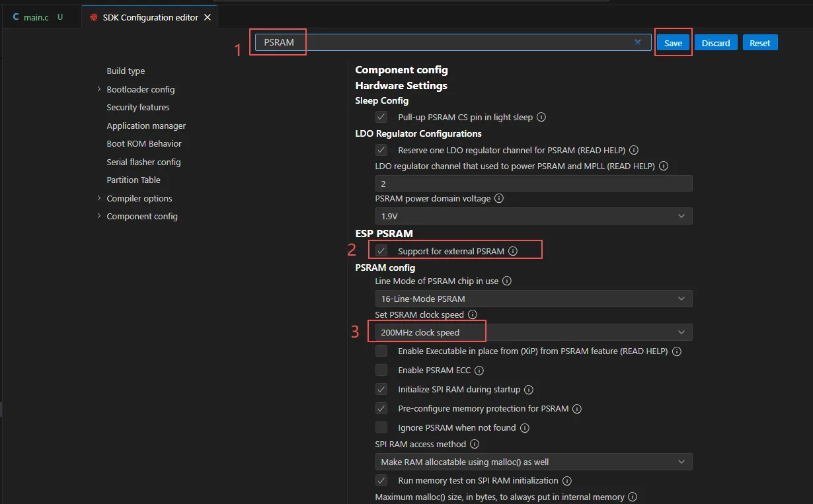View info for PSRAM power domain voltage

pyautogui.click(x=499, y=198)
